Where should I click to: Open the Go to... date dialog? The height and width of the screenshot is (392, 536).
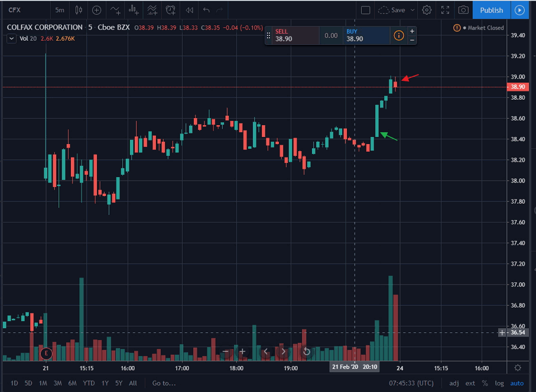pos(164,383)
